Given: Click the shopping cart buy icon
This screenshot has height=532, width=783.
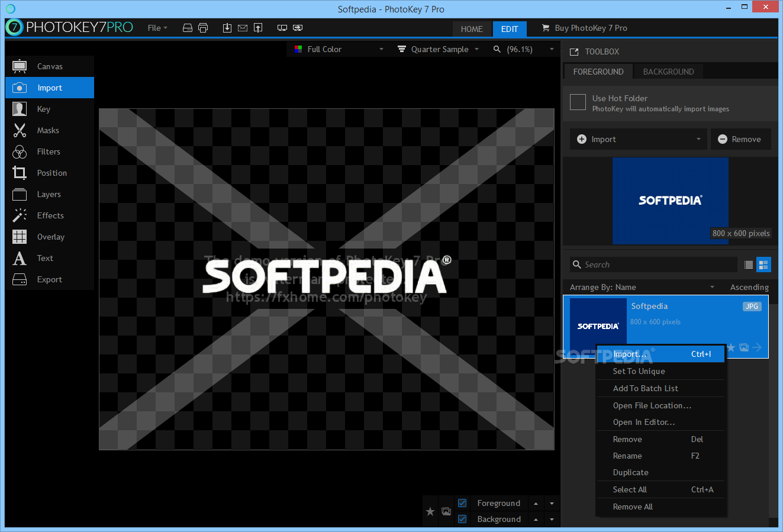Looking at the screenshot, I should [546, 28].
